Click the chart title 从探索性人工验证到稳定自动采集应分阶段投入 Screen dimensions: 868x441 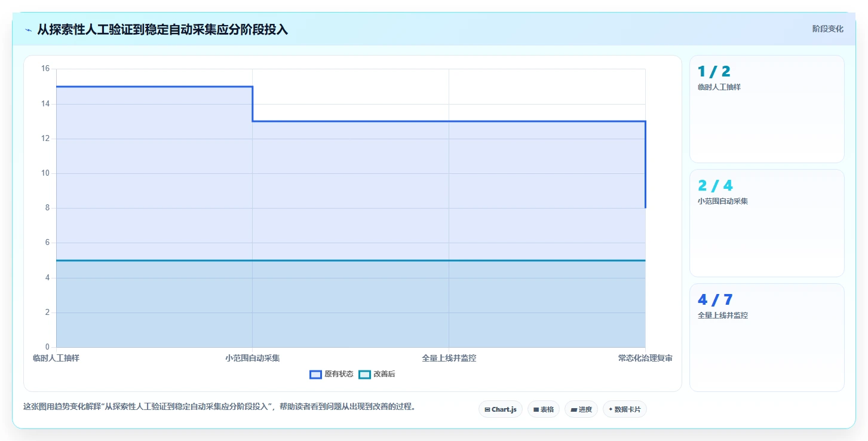tap(162, 29)
